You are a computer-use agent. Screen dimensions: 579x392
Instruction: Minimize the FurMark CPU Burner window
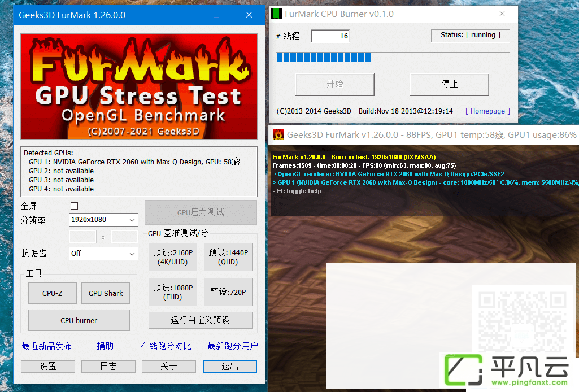click(438, 14)
